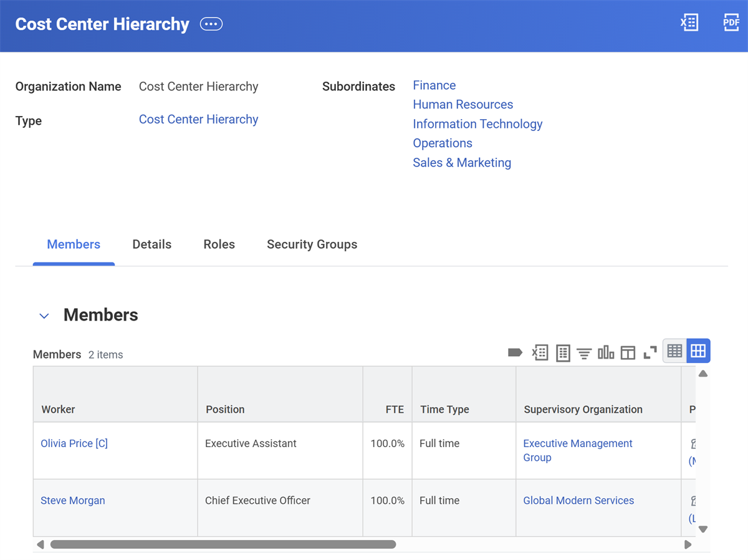This screenshot has height=560, width=748.
Task: Open worker Olivia Price [C]
Action: [x=74, y=443]
